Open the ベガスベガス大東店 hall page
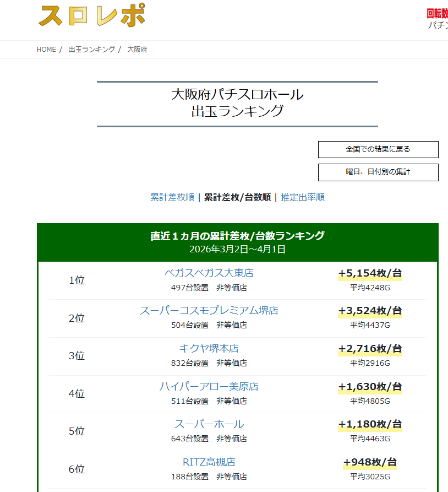This screenshot has width=448, height=492. [x=209, y=273]
